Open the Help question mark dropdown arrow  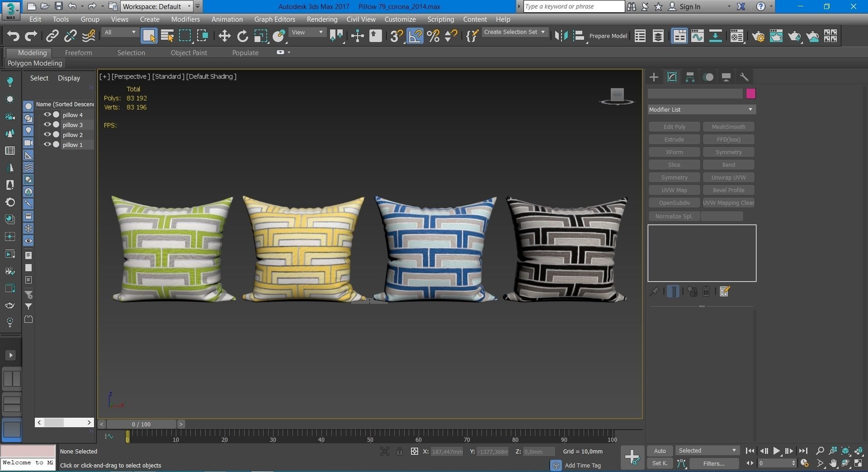(771, 6)
